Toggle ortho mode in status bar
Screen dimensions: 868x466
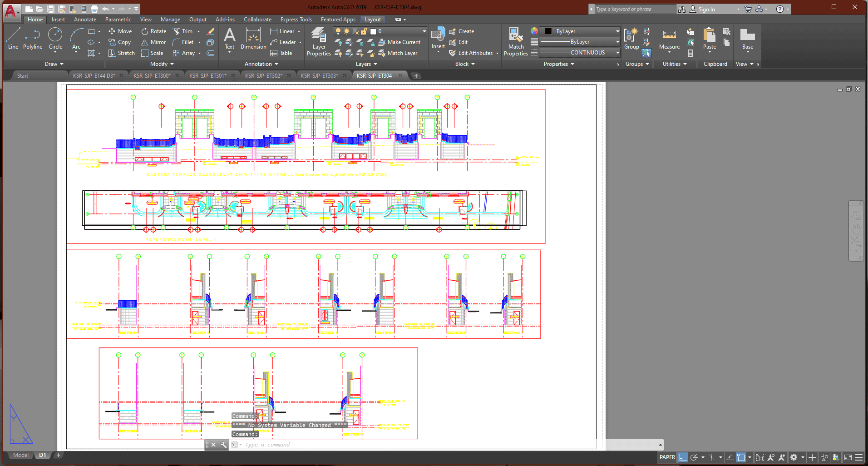[x=683, y=457]
